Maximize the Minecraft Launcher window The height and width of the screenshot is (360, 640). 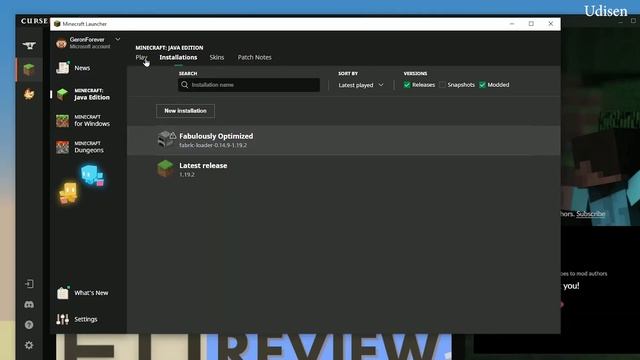click(x=531, y=24)
